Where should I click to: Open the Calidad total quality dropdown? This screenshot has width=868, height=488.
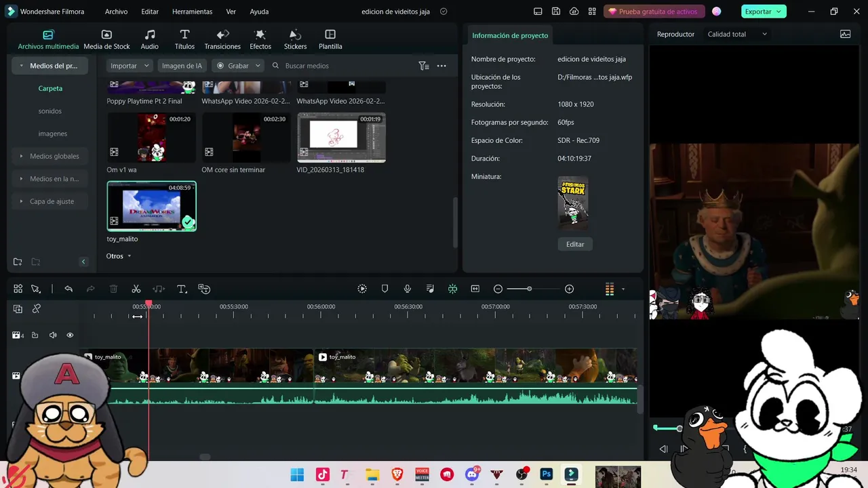[x=737, y=34]
